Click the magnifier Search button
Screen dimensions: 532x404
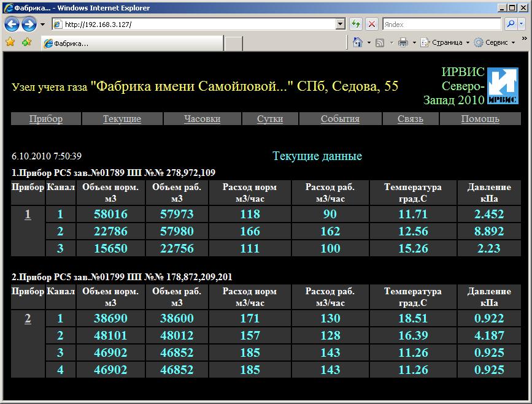tap(511, 25)
